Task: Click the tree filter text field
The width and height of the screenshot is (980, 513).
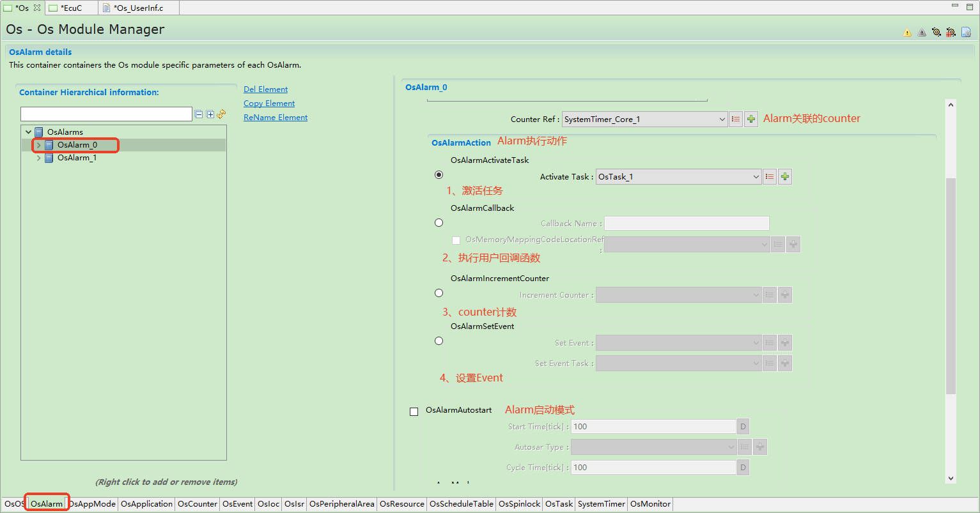Action: pos(106,114)
